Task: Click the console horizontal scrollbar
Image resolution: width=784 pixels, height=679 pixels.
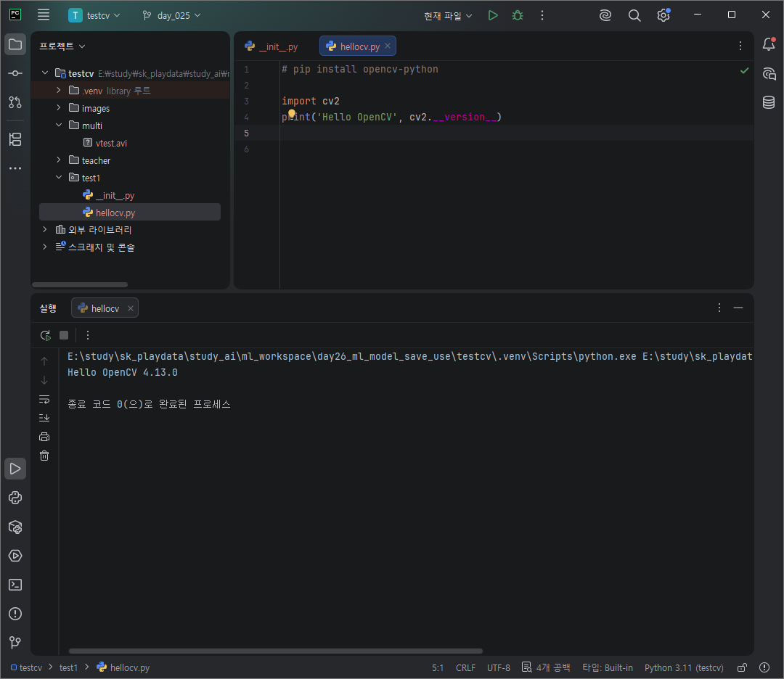Action: [x=276, y=651]
